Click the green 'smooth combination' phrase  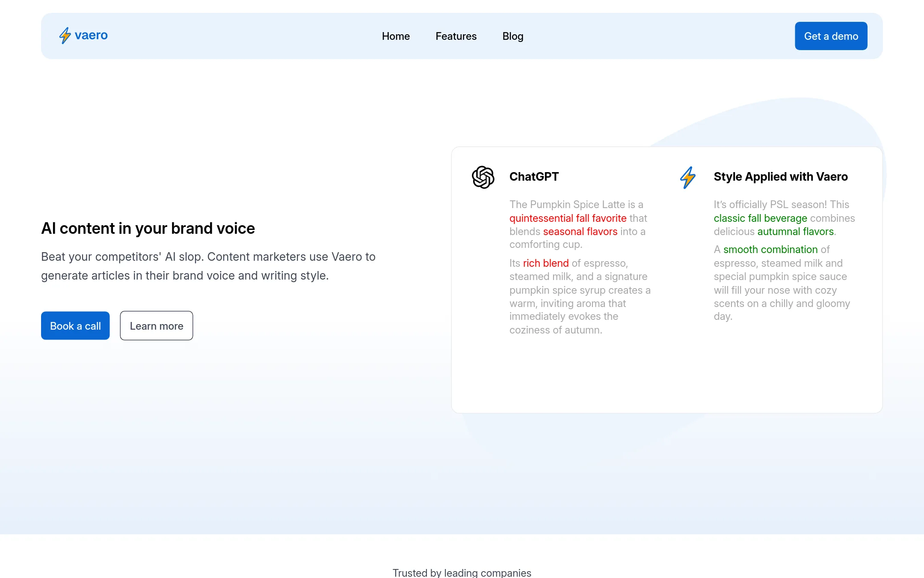tap(770, 250)
